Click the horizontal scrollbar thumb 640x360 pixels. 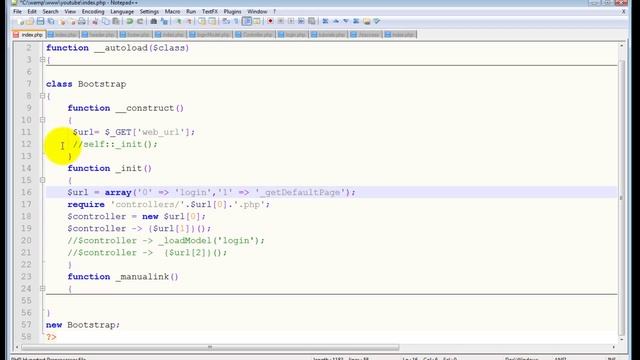point(210,347)
